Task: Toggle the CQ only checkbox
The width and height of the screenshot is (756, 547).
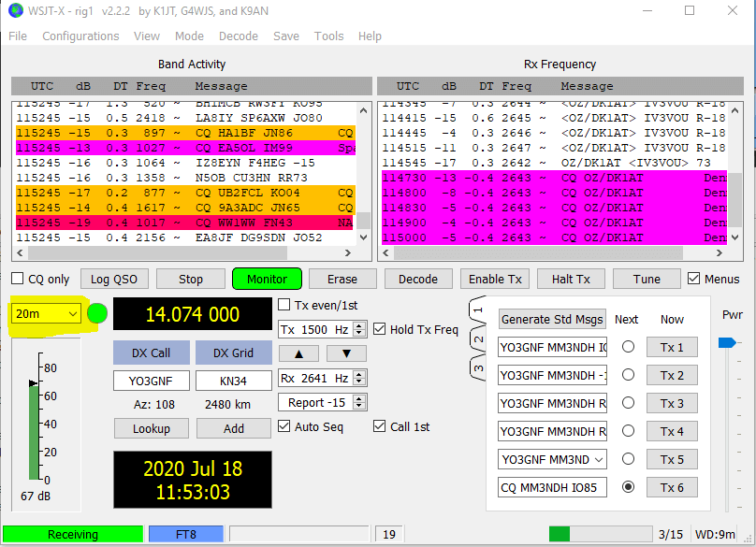Action: [18, 279]
